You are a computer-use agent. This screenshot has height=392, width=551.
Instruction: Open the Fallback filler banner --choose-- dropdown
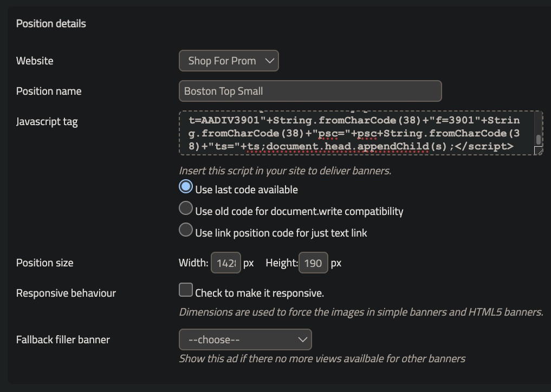[245, 339]
